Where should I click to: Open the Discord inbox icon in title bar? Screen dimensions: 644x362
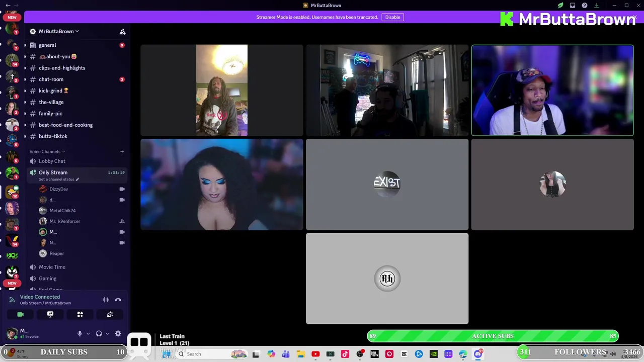(573, 6)
